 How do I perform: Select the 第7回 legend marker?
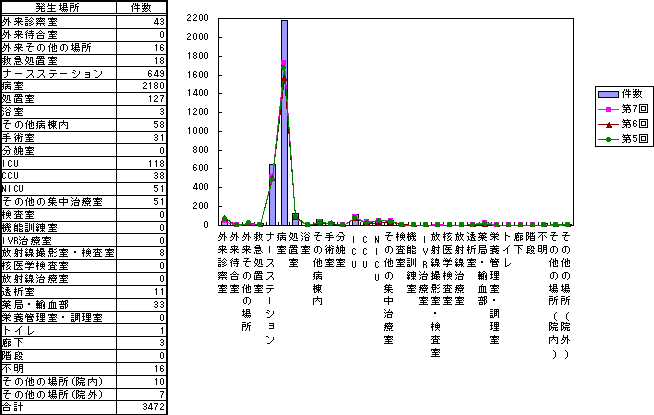(x=607, y=108)
